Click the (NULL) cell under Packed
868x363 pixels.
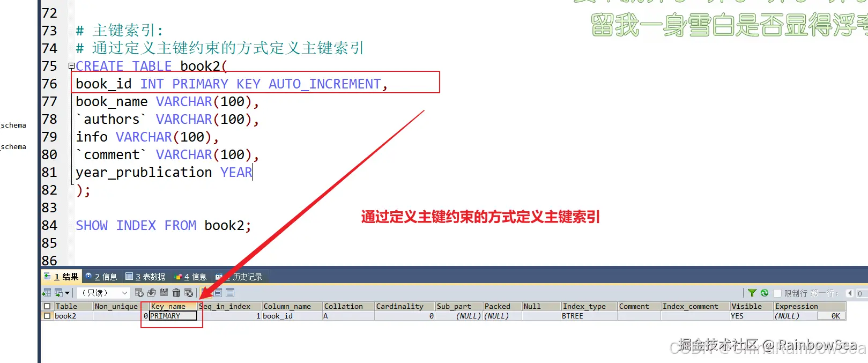502,316
